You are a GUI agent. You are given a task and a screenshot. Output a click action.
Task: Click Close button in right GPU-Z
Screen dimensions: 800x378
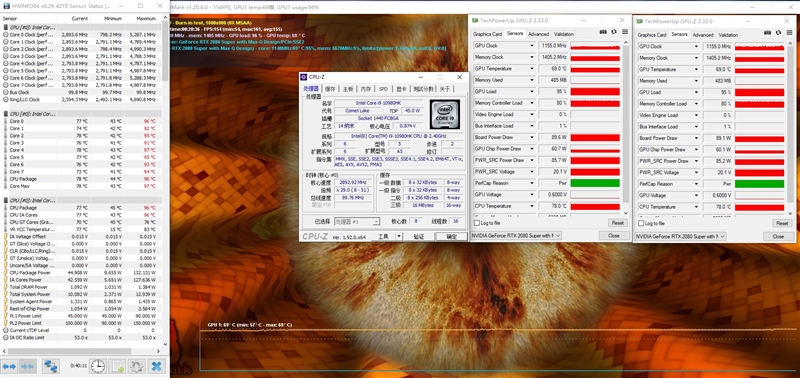(778, 236)
